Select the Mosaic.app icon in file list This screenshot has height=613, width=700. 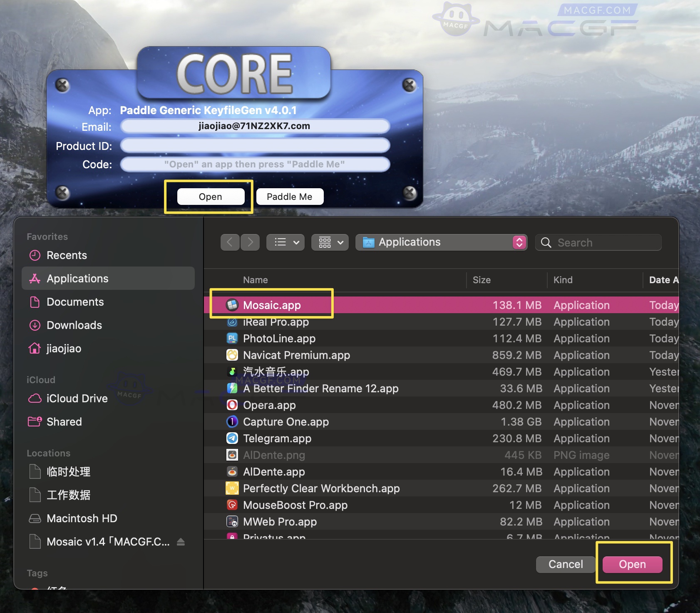click(x=232, y=305)
